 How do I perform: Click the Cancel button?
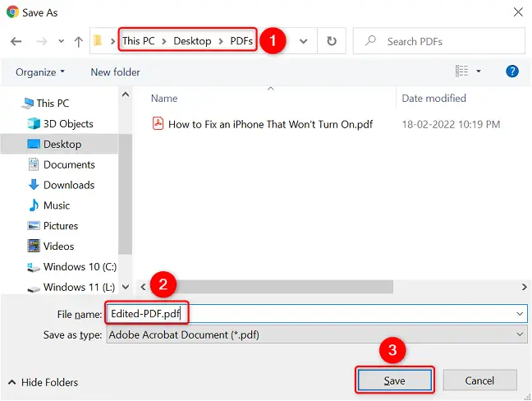[x=479, y=380]
